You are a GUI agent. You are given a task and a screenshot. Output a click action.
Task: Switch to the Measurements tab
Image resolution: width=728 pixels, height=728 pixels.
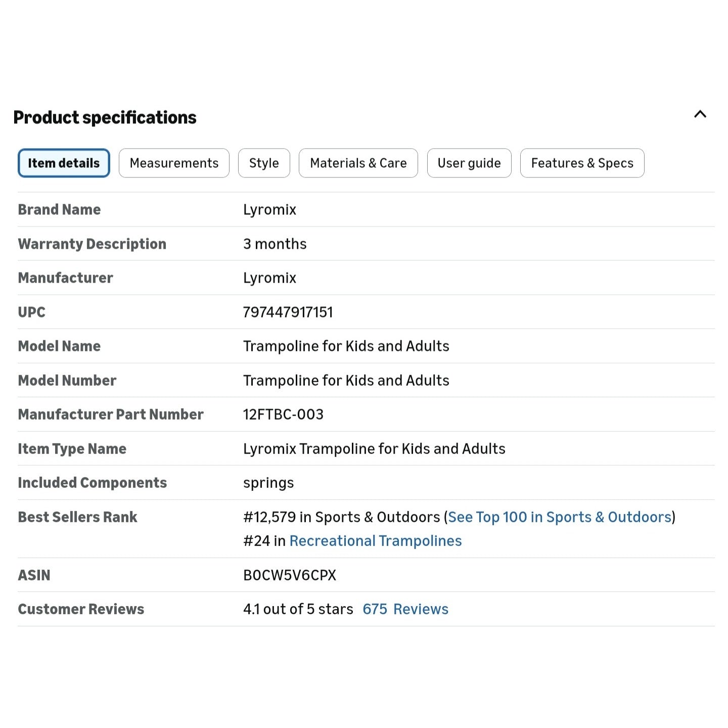174,163
